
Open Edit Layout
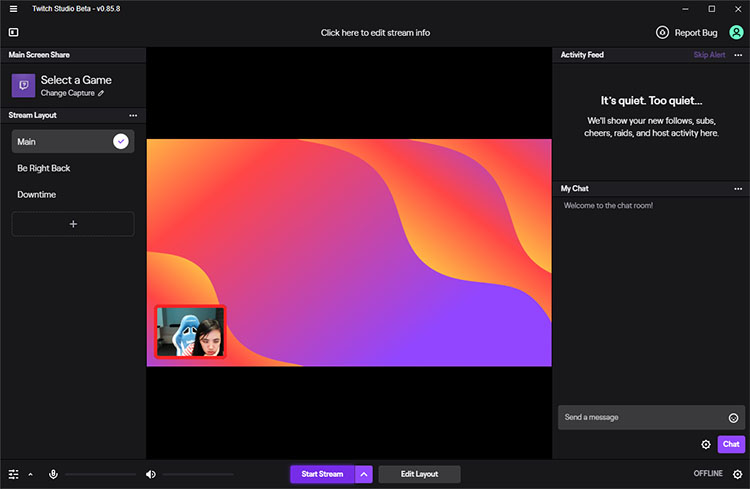pyautogui.click(x=419, y=474)
